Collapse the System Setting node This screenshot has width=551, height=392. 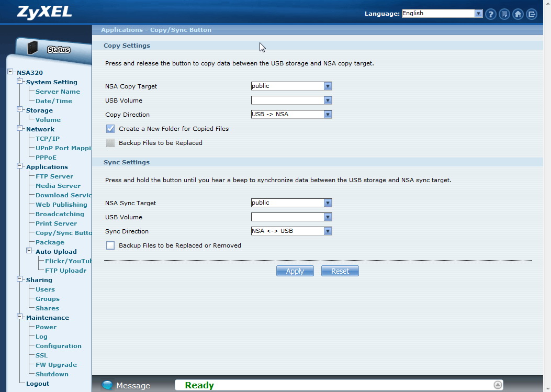click(x=20, y=81)
